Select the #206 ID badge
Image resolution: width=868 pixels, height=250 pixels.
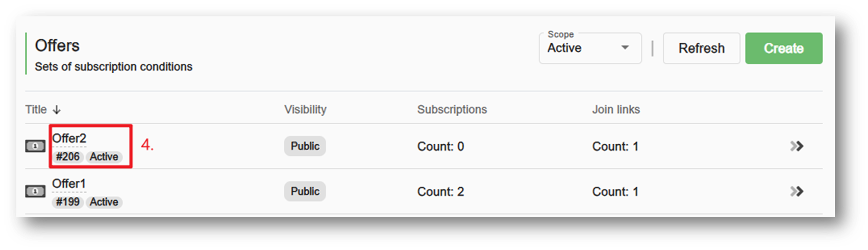click(x=68, y=156)
